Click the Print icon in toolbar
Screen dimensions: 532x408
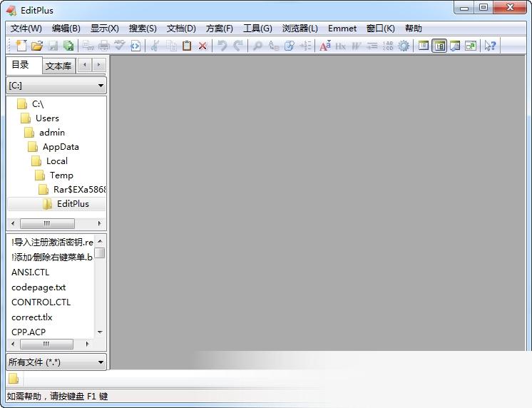tap(104, 46)
